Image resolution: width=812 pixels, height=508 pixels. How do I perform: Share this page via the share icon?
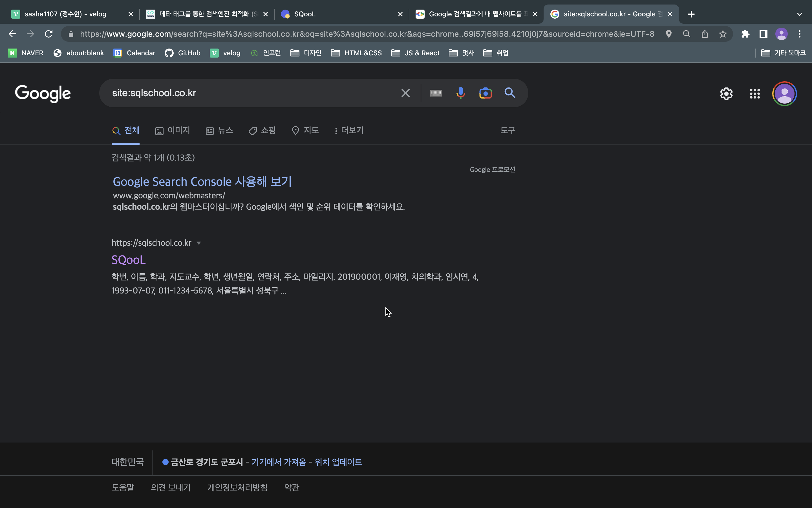click(x=705, y=34)
